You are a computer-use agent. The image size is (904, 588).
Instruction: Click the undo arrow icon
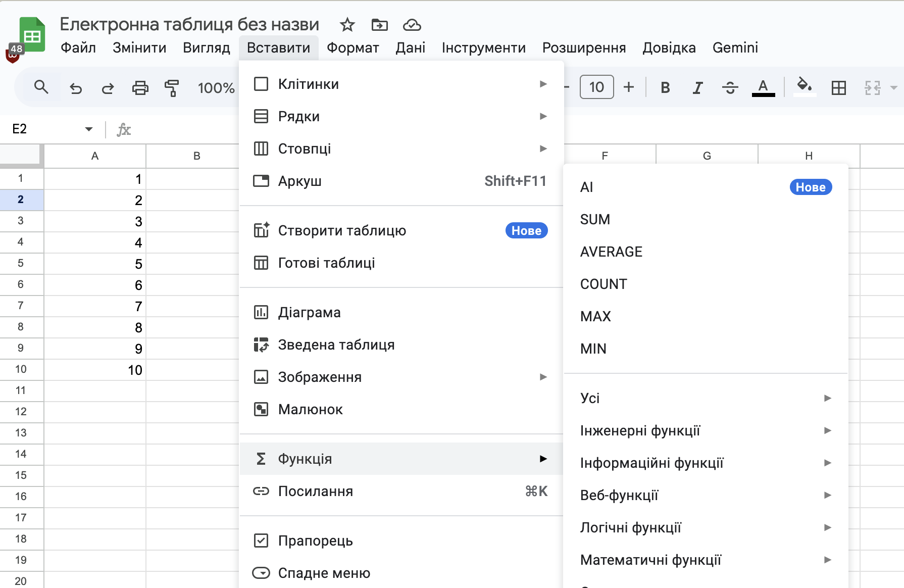click(76, 88)
